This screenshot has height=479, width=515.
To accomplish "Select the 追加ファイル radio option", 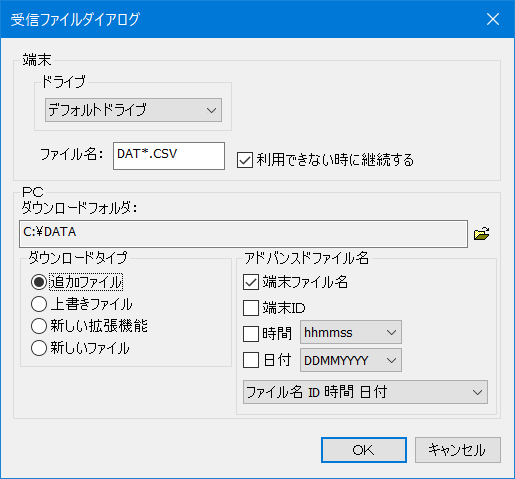I will click(39, 282).
